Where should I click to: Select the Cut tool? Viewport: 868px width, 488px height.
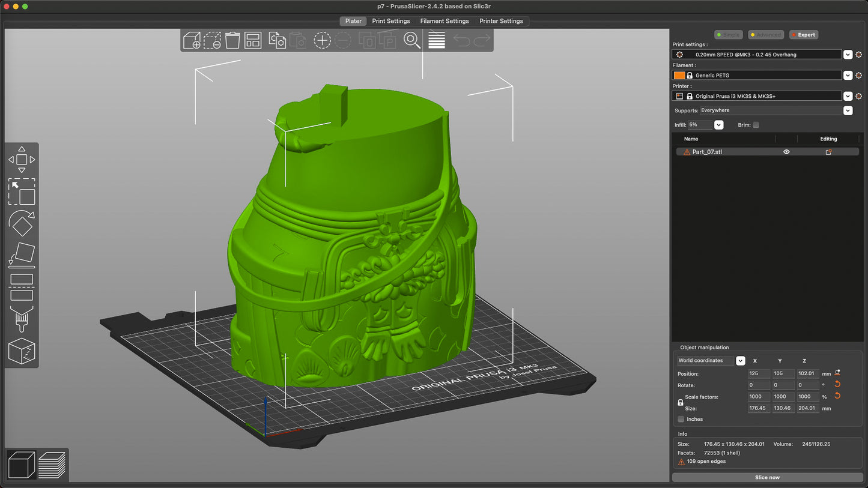coord(22,287)
